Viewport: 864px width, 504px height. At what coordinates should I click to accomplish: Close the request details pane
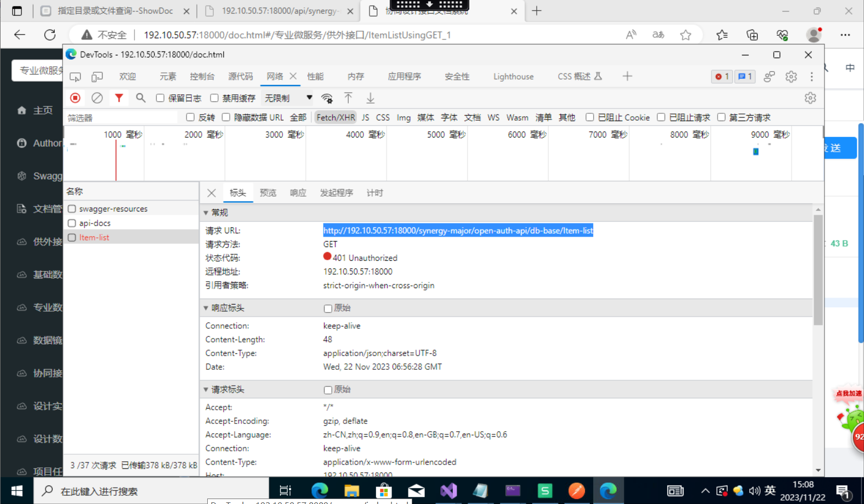212,193
